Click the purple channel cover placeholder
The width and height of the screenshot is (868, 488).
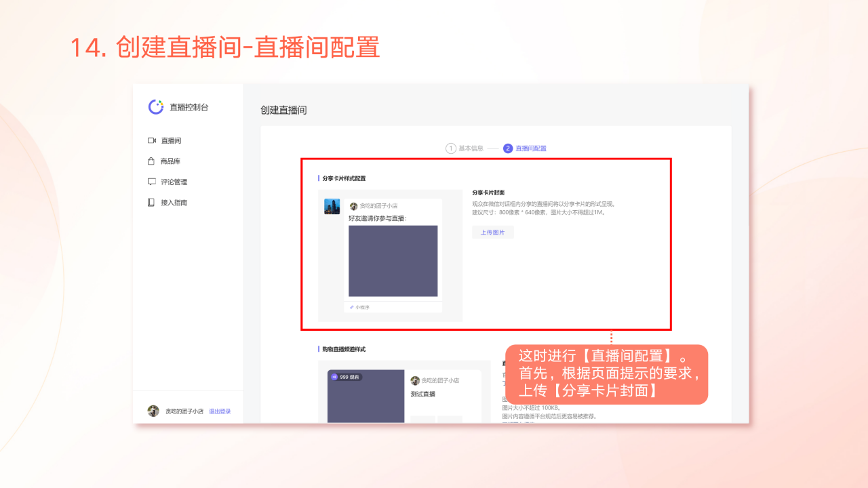tap(366, 396)
